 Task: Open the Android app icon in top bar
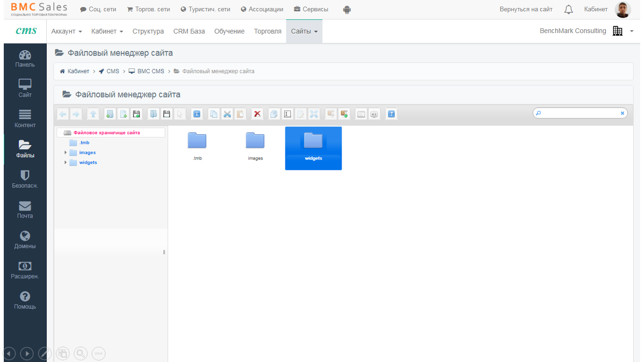[347, 9]
